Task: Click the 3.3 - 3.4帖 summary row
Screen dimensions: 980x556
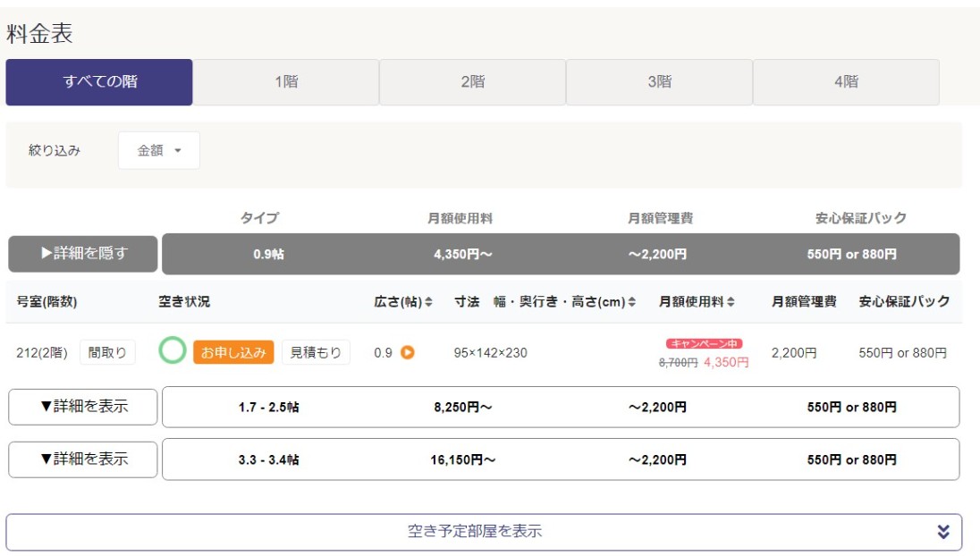Action: (561, 459)
